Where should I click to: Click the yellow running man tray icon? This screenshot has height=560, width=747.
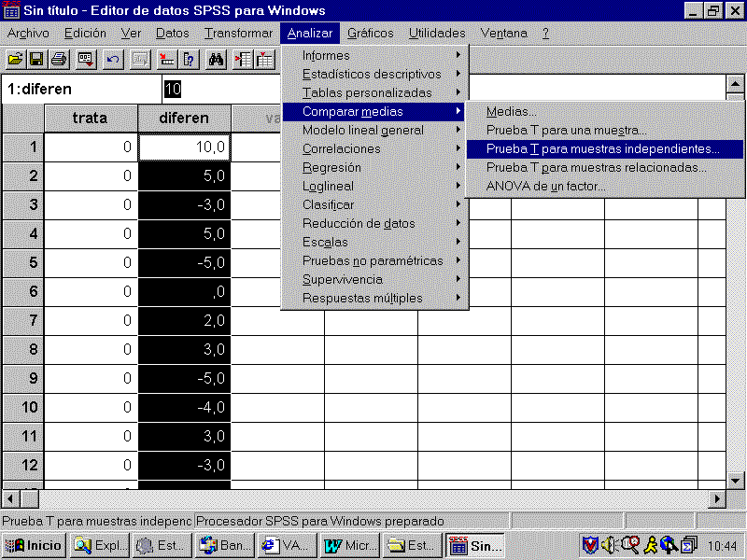(650, 545)
